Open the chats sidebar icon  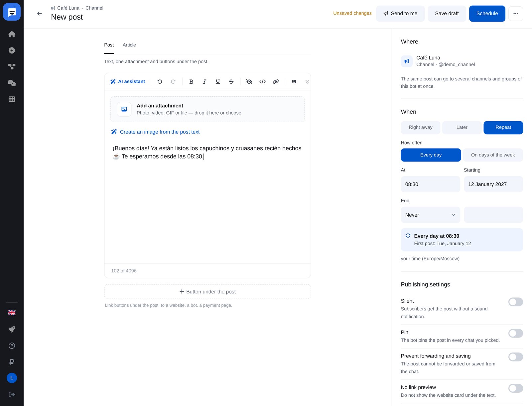pyautogui.click(x=12, y=83)
